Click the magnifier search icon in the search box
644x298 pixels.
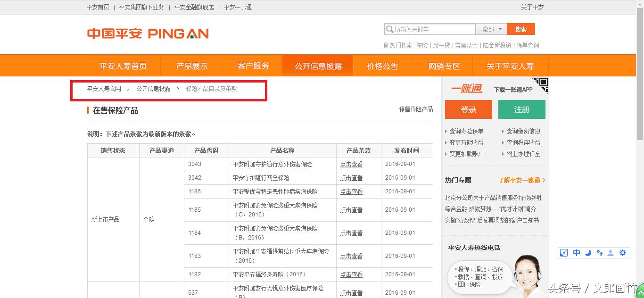point(388,29)
